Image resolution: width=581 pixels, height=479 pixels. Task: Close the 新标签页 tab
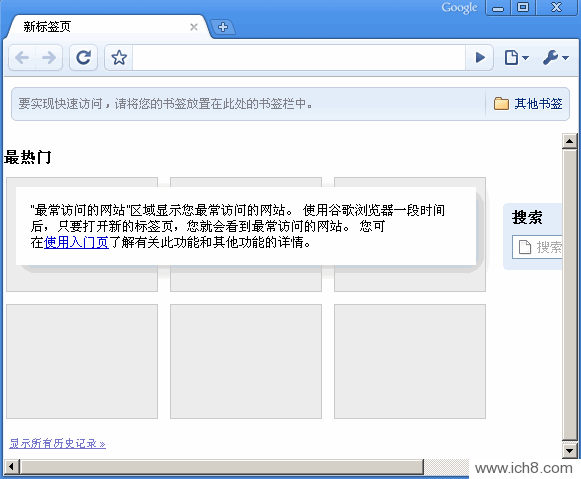pyautogui.click(x=193, y=27)
